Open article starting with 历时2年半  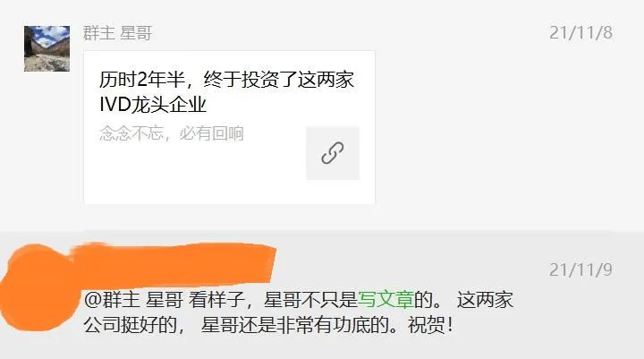point(229,127)
